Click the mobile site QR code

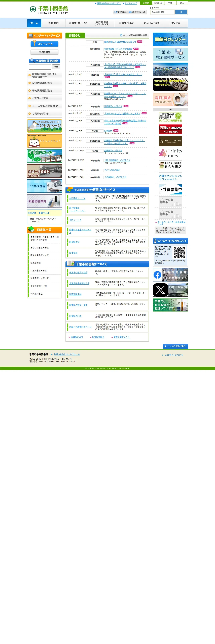coord(179,252)
